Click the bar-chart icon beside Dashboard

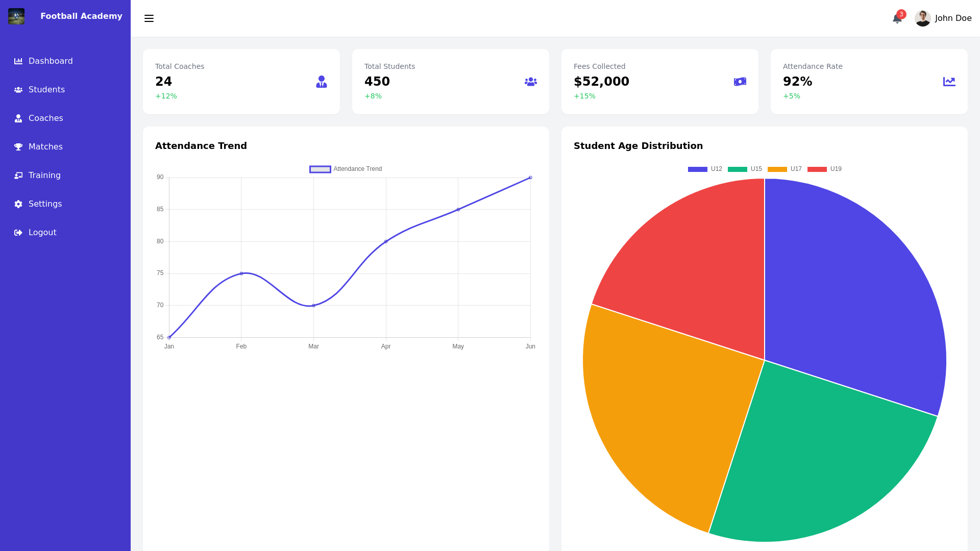[18, 61]
